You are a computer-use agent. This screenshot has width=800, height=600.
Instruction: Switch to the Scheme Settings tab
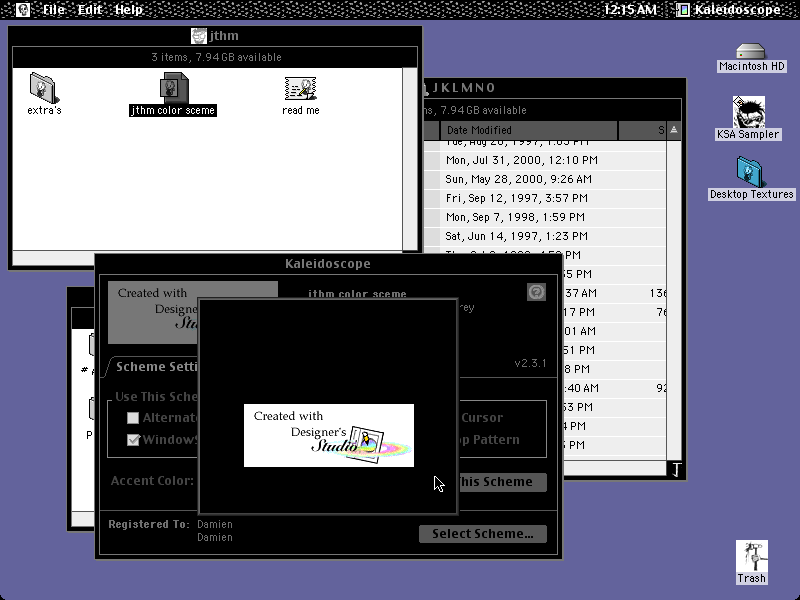click(x=156, y=366)
